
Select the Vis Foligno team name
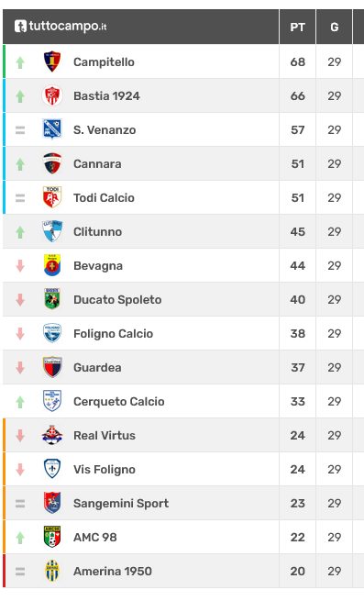(105, 470)
